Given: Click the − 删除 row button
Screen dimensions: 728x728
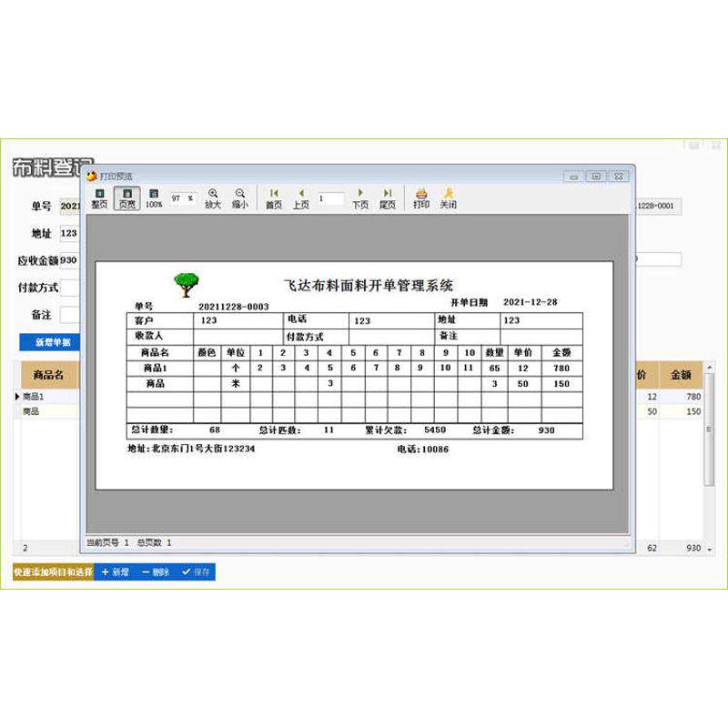Looking at the screenshot, I should tap(155, 572).
